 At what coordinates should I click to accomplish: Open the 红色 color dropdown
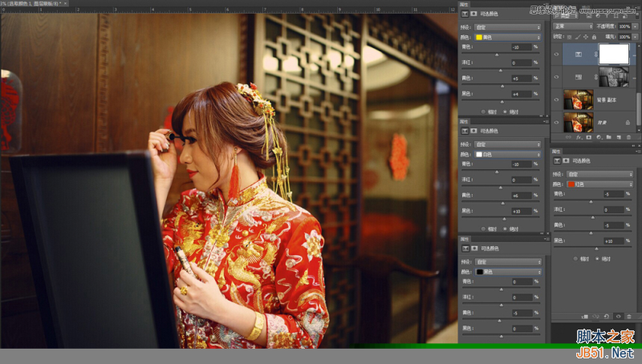tap(599, 184)
